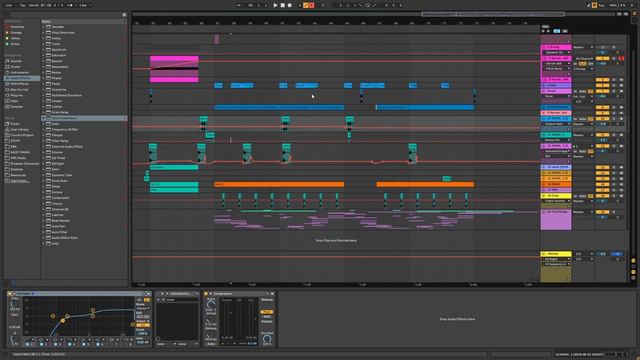Image resolution: width=640 pixels, height=360 pixels.
Task: Select the Clips category icon
Action: pyautogui.click(x=7, y=101)
